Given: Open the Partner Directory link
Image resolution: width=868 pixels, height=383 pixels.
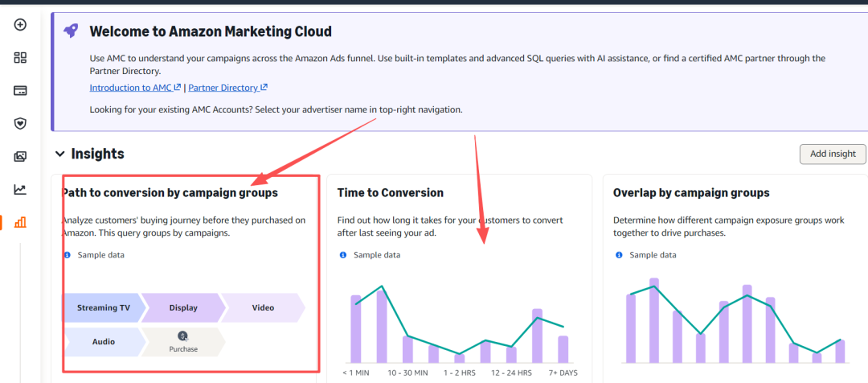Looking at the screenshot, I should pos(227,88).
